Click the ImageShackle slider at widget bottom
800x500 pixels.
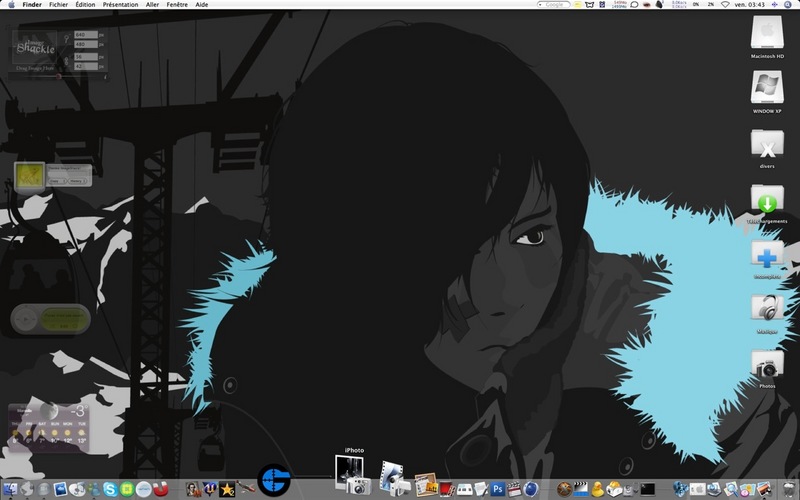pyautogui.click(x=58, y=77)
